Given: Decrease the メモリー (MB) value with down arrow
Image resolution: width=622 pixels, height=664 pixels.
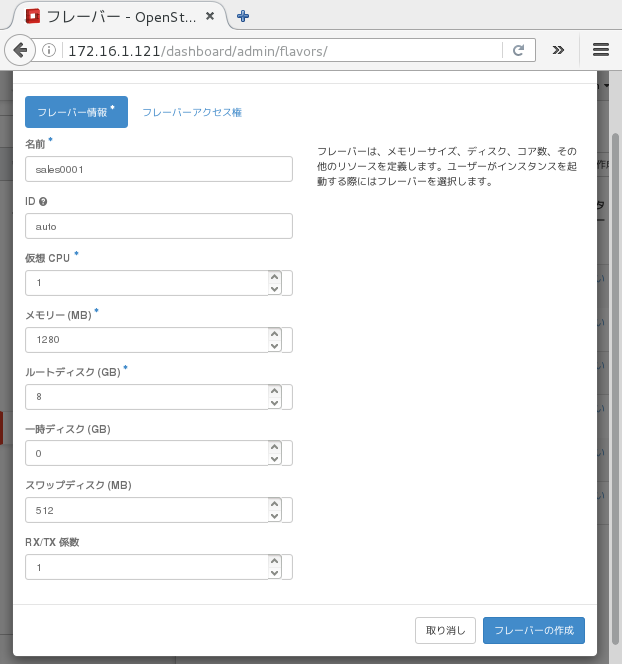Looking at the screenshot, I should click(274, 346).
